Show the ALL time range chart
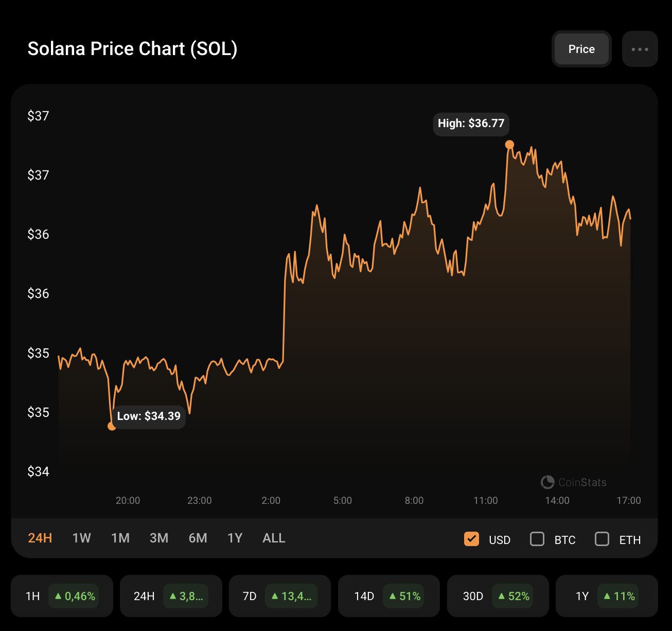 click(274, 538)
